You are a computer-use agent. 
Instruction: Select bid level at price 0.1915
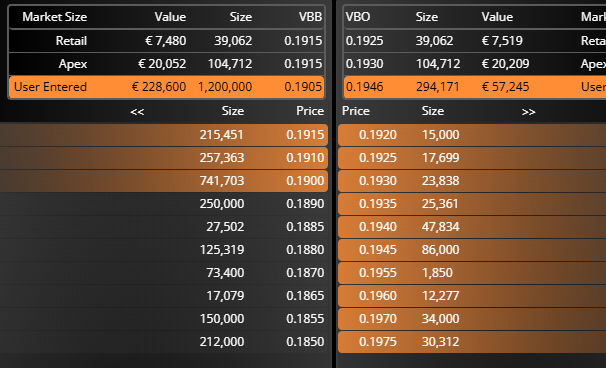[x=164, y=135]
